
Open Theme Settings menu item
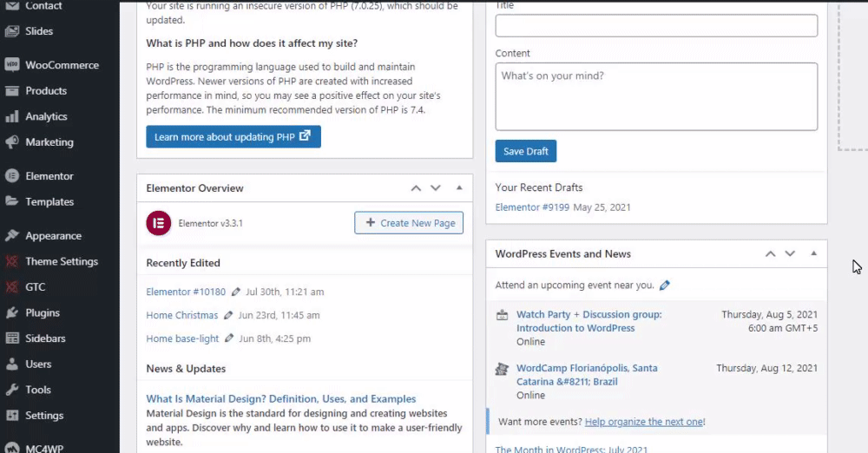coord(60,261)
